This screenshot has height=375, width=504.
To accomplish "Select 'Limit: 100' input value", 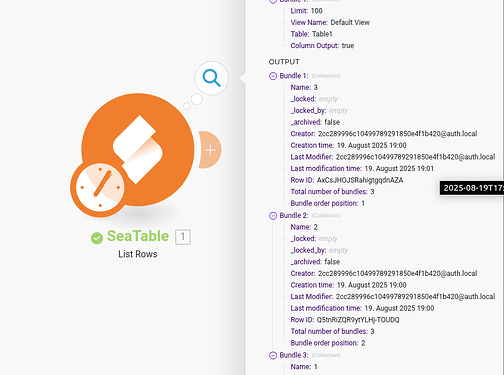I will [316, 11].
